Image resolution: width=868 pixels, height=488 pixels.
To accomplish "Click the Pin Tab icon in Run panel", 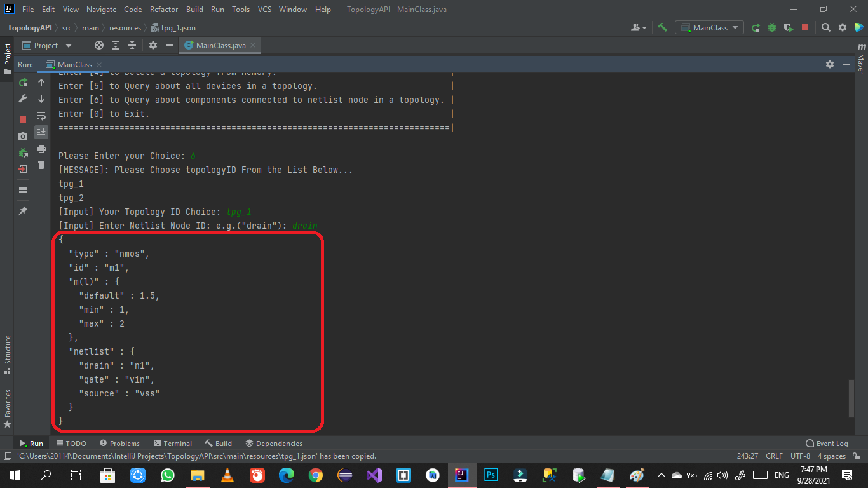I will 23,211.
